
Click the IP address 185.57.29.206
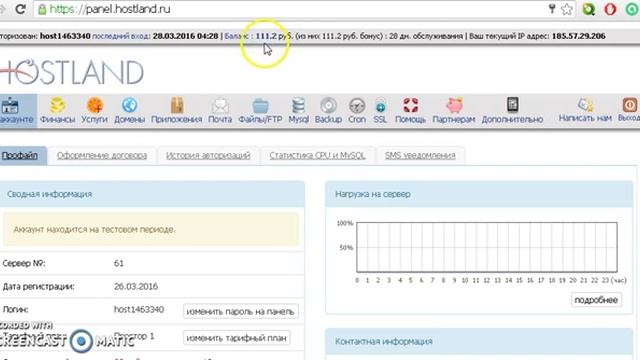(578, 36)
